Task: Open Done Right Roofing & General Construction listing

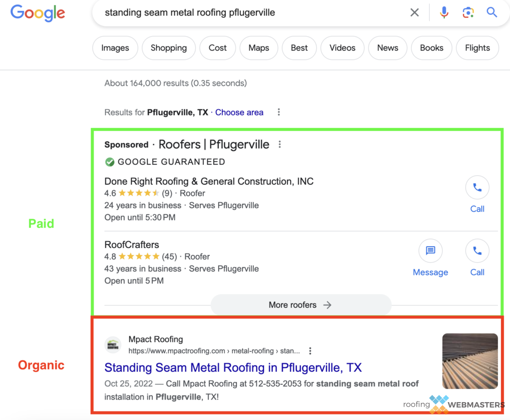Action: point(209,181)
